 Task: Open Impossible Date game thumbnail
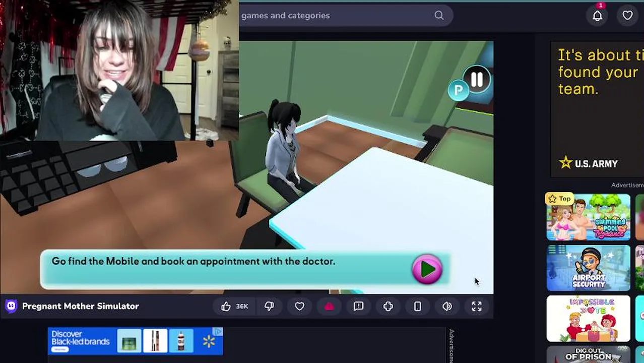click(588, 319)
